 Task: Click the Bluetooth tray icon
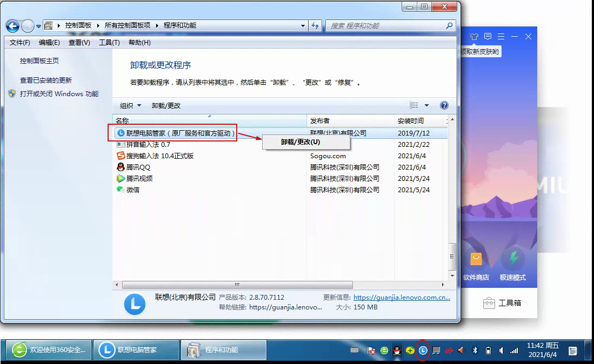(x=475, y=350)
